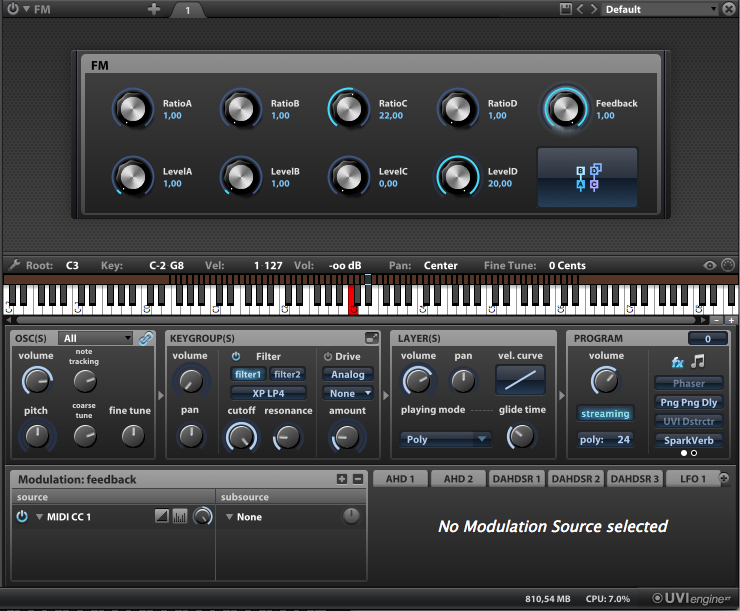This screenshot has height=611, width=740.
Task: Toggle the Png Png Dly effect slot
Action: click(x=689, y=402)
